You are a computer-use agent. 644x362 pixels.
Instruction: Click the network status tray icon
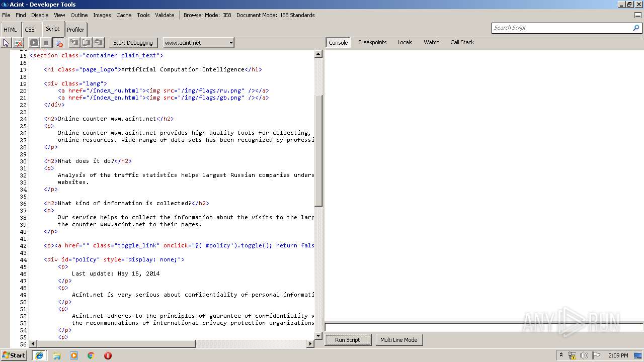572,355
